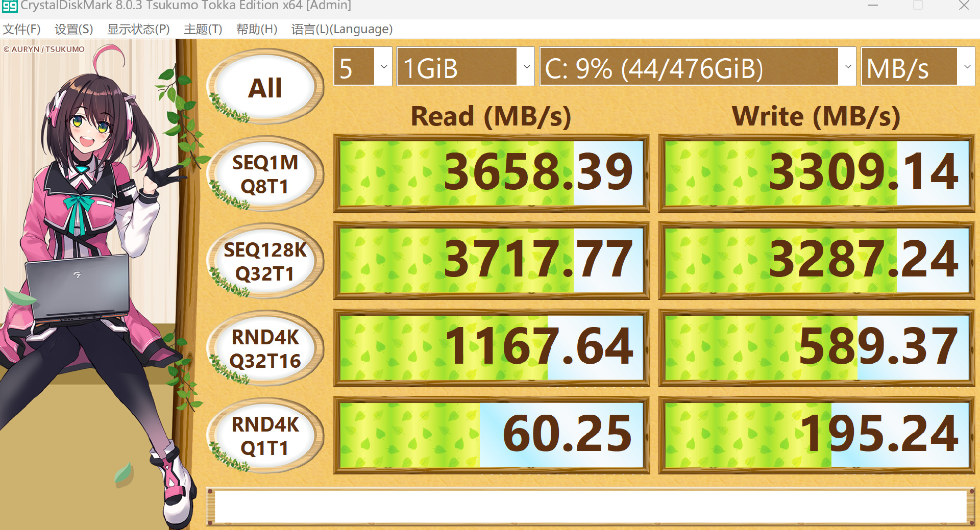Start the SEQ1M Q8T1 test

click(x=265, y=174)
